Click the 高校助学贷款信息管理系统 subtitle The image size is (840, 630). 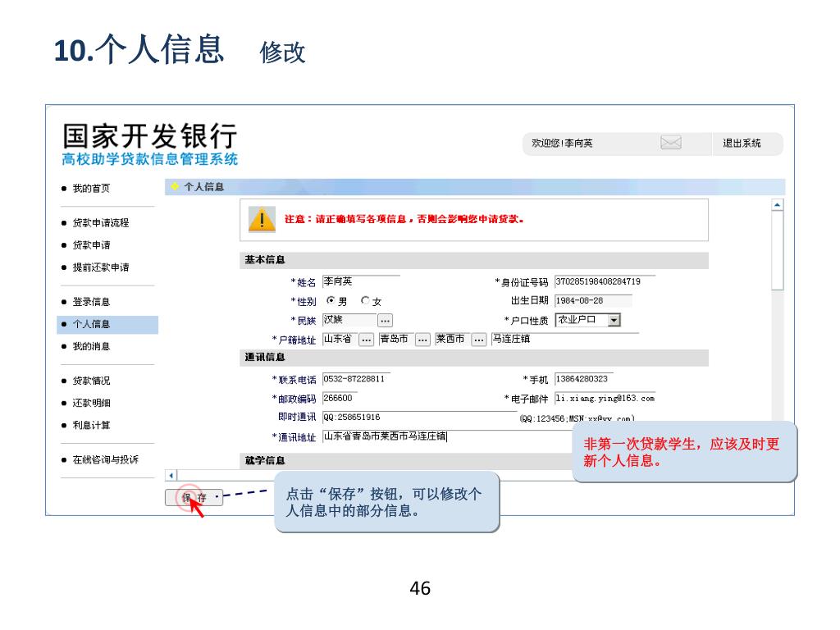149,159
